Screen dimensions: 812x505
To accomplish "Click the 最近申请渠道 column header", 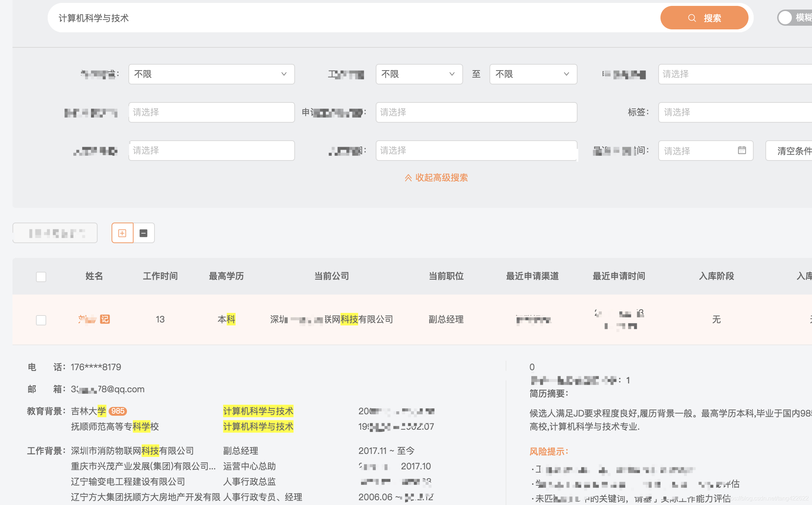I will point(532,276).
